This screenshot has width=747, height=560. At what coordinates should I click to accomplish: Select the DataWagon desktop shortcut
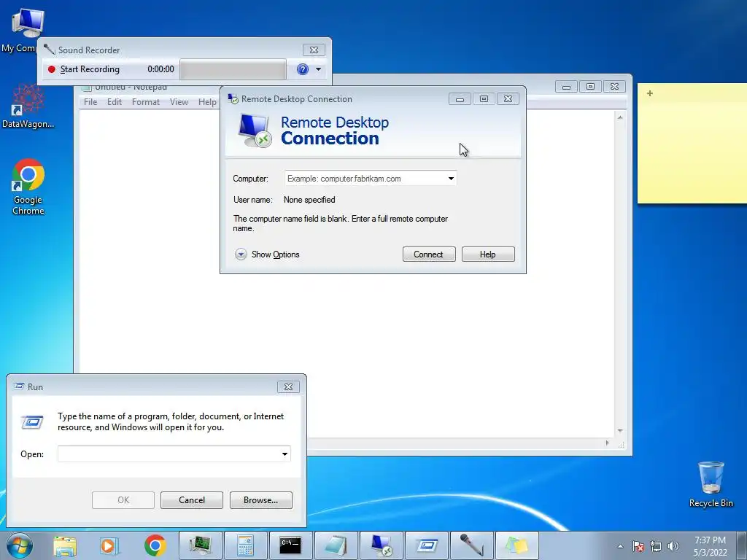pyautogui.click(x=28, y=106)
